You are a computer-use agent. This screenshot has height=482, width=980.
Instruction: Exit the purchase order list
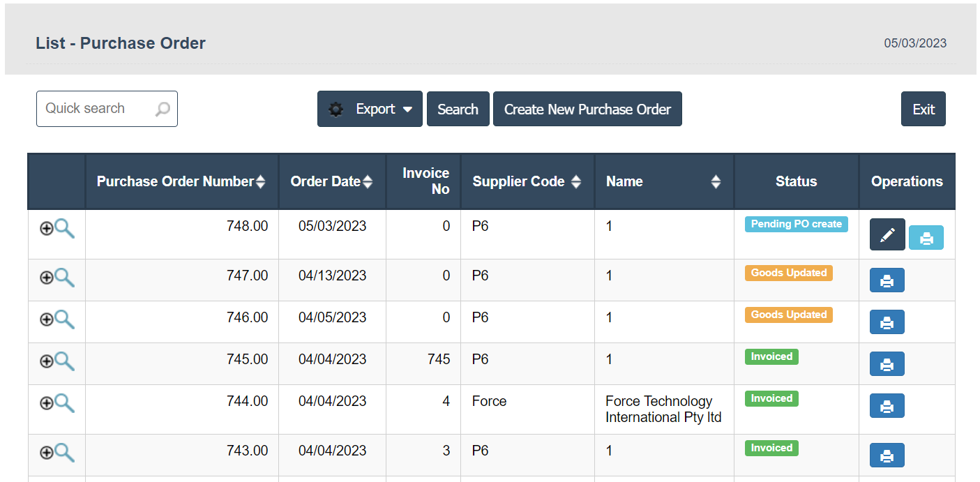(923, 110)
